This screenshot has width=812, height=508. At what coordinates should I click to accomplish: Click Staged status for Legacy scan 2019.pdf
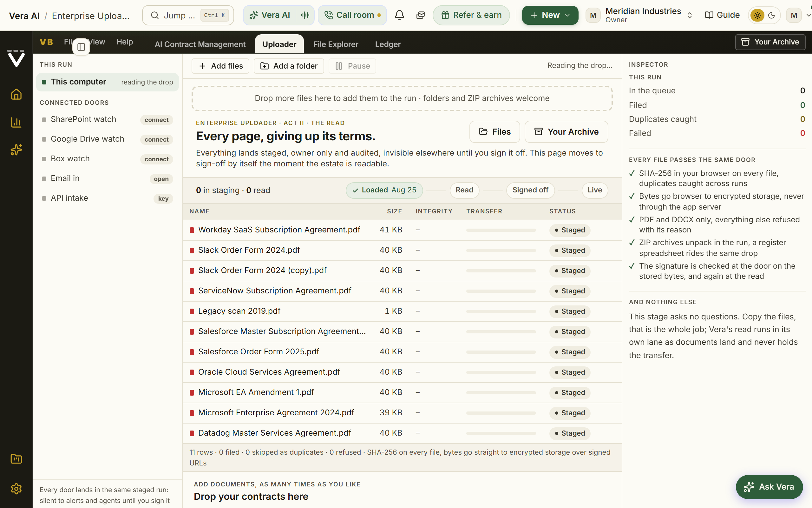coord(570,311)
